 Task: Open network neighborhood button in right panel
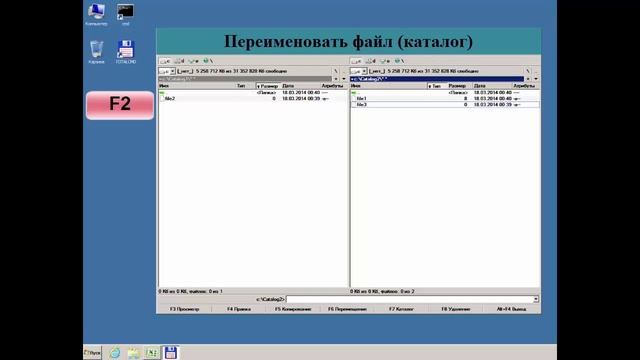tap(400, 61)
